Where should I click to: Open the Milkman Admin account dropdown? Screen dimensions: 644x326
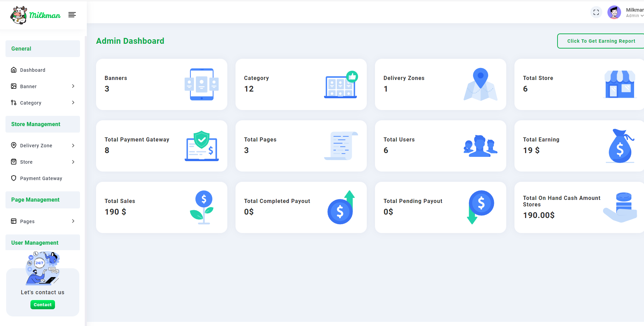point(634,13)
